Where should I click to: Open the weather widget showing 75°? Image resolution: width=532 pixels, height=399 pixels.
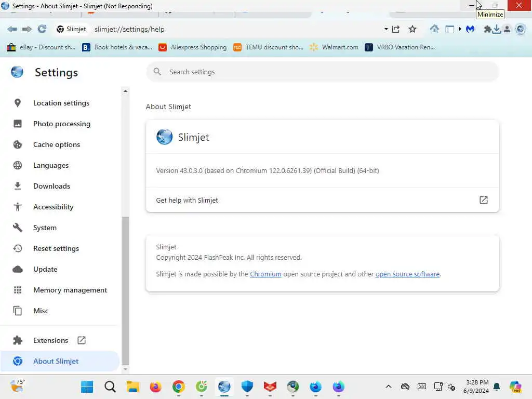(17, 386)
